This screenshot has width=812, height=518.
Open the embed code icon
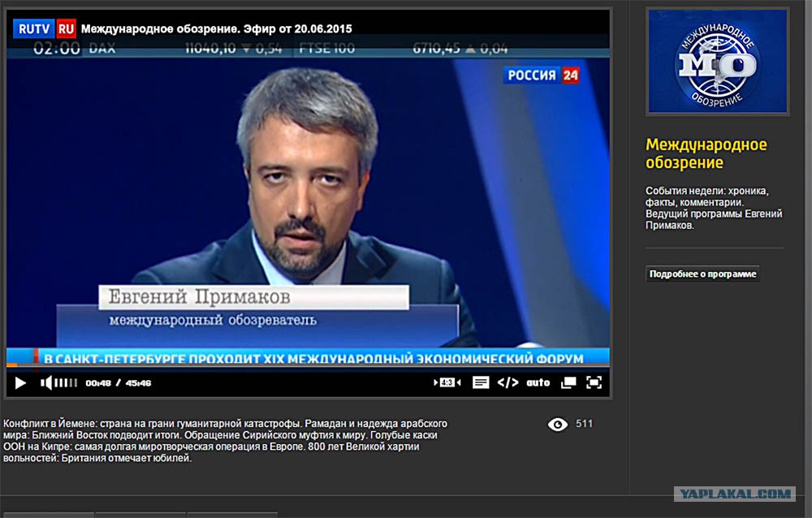click(508, 382)
